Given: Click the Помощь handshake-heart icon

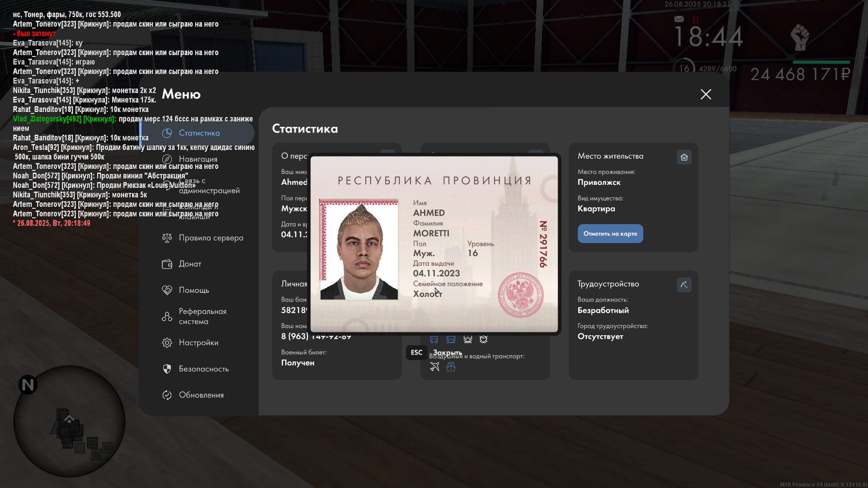Looking at the screenshot, I should tap(167, 290).
